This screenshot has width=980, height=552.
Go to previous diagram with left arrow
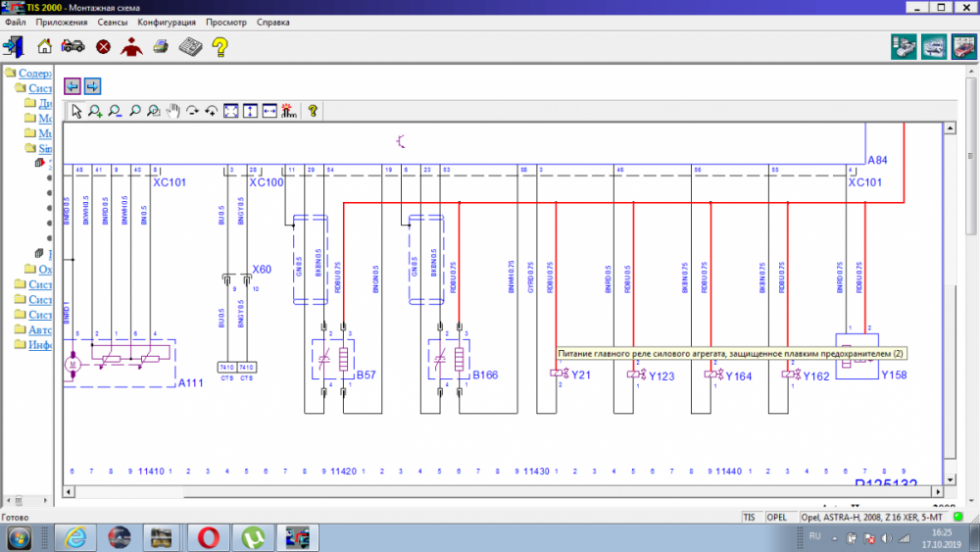73,86
